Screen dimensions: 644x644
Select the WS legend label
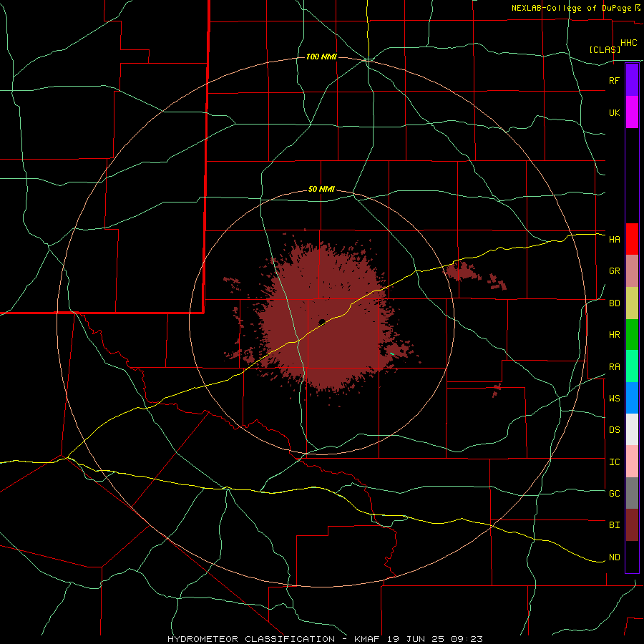pyautogui.click(x=614, y=399)
